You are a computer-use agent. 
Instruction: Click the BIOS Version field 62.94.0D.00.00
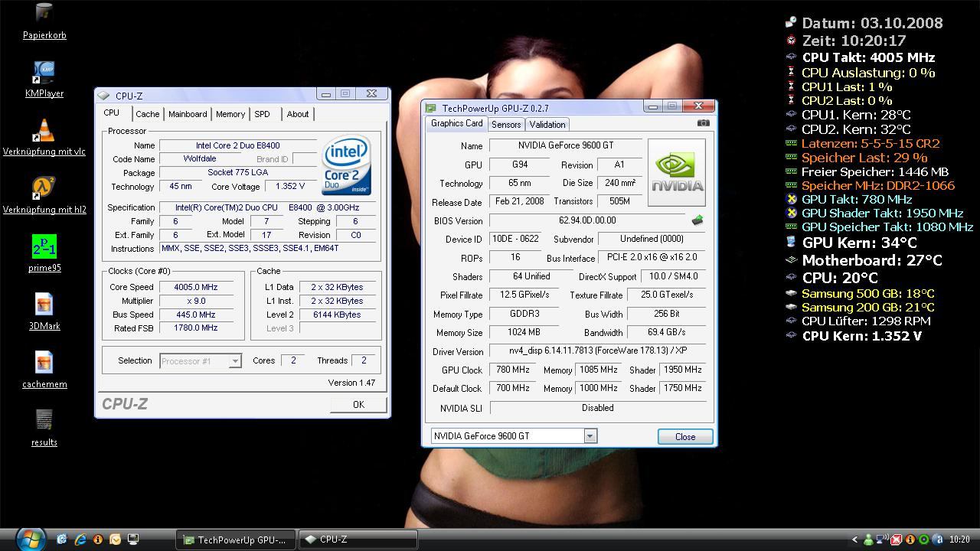tap(588, 220)
